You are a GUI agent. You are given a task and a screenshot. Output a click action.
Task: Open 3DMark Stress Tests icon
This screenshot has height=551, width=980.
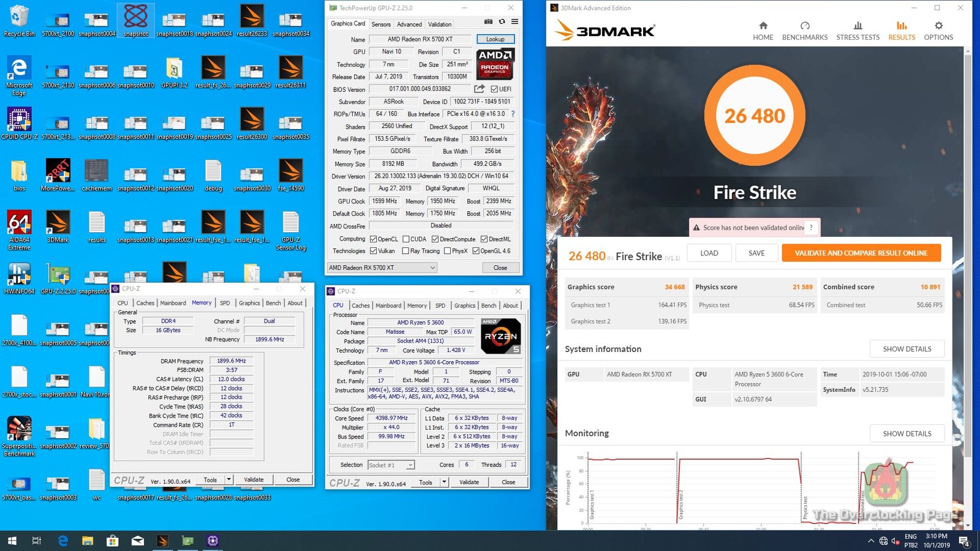click(858, 26)
